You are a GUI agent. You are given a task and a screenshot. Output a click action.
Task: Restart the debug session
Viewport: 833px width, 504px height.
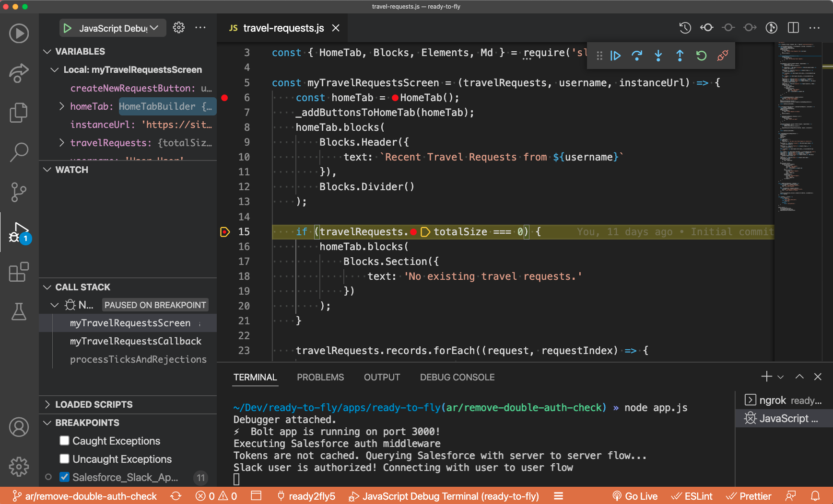click(701, 55)
